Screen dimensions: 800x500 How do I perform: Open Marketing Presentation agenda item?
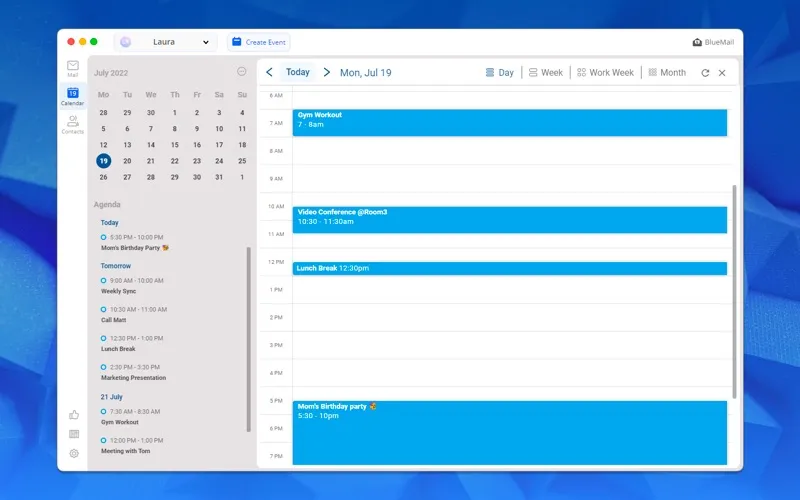133,372
